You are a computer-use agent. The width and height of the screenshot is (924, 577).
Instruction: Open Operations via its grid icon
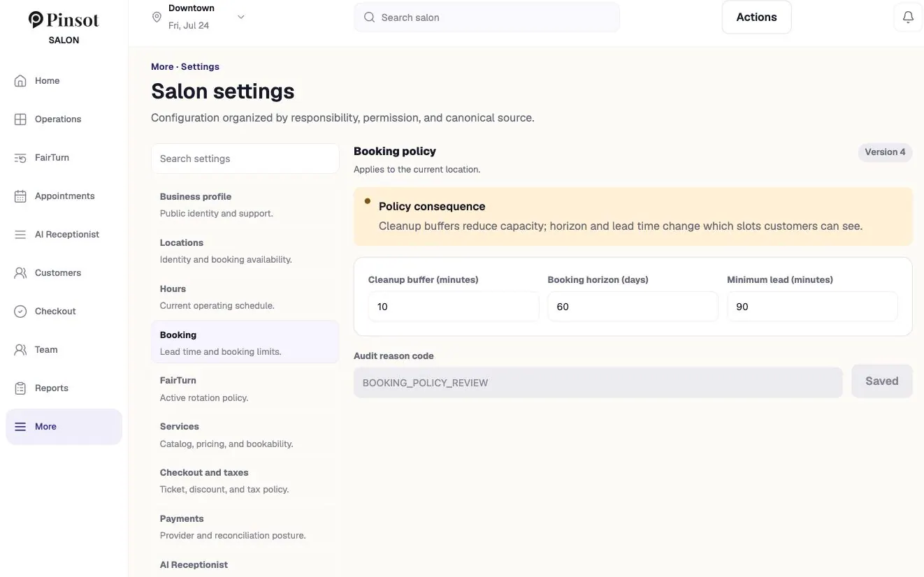tap(20, 119)
